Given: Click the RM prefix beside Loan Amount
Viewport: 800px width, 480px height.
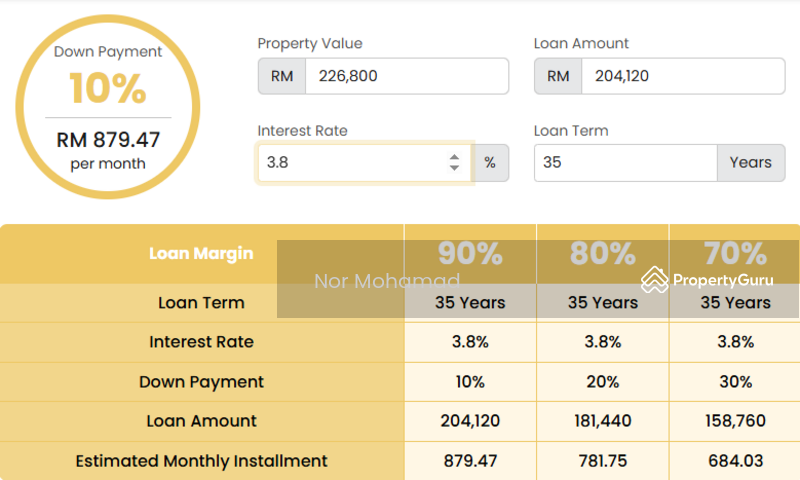Looking at the screenshot, I should tap(558, 76).
